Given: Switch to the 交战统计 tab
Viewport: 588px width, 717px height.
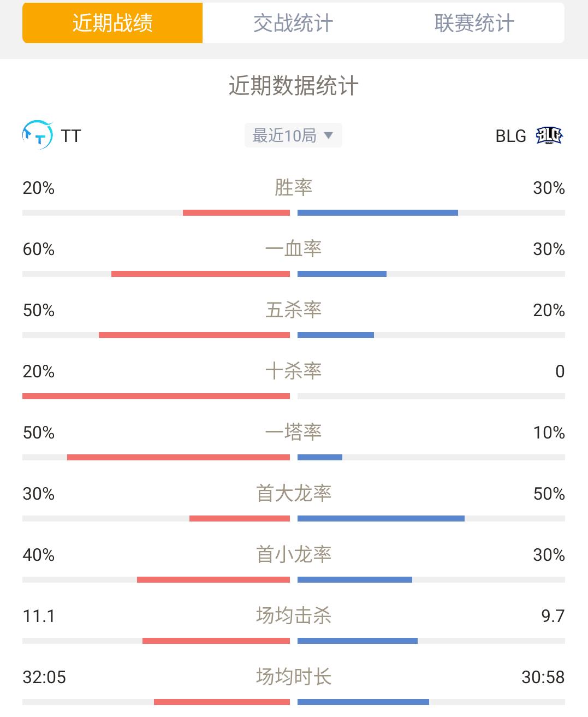Looking at the screenshot, I should pyautogui.click(x=293, y=23).
